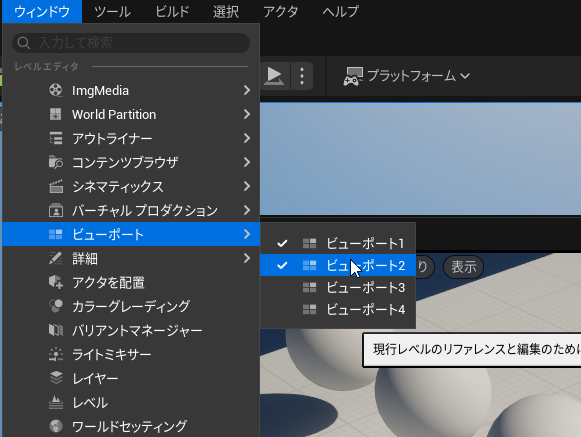This screenshot has height=437, width=581.
Task: Click the アクタを配置 icon
Action: click(x=56, y=282)
